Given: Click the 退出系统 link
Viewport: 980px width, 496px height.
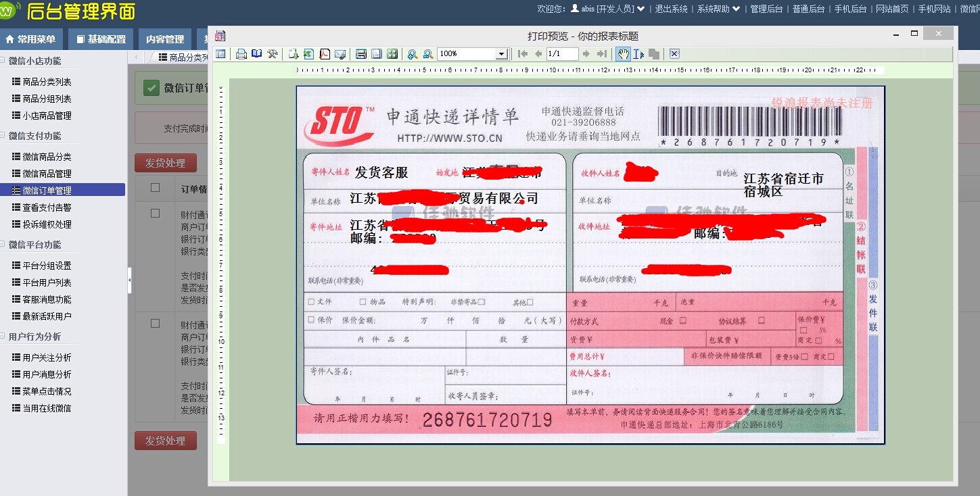Looking at the screenshot, I should coord(671,9).
